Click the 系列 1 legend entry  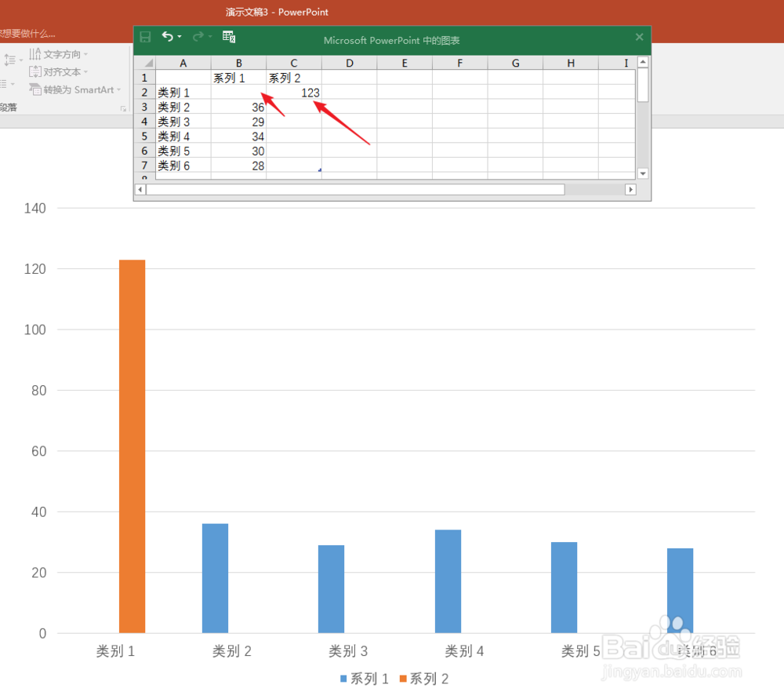pyautogui.click(x=365, y=679)
